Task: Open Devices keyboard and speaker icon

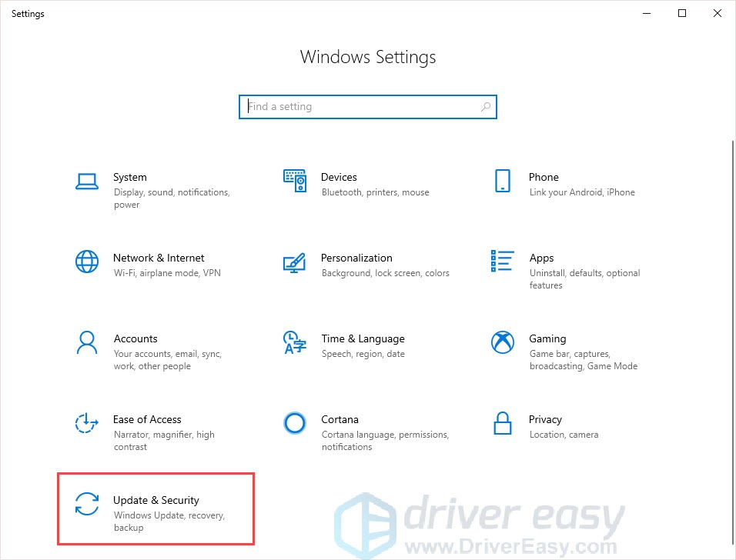Action: tap(294, 181)
